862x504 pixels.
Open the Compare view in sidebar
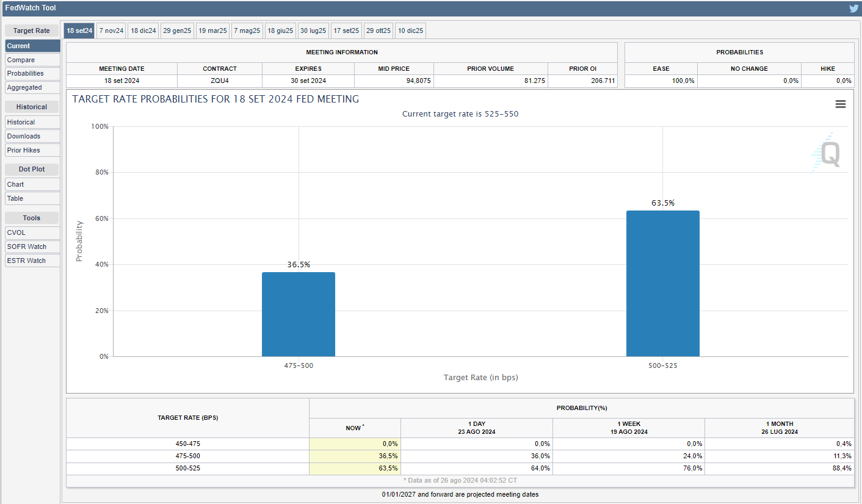pyautogui.click(x=32, y=60)
